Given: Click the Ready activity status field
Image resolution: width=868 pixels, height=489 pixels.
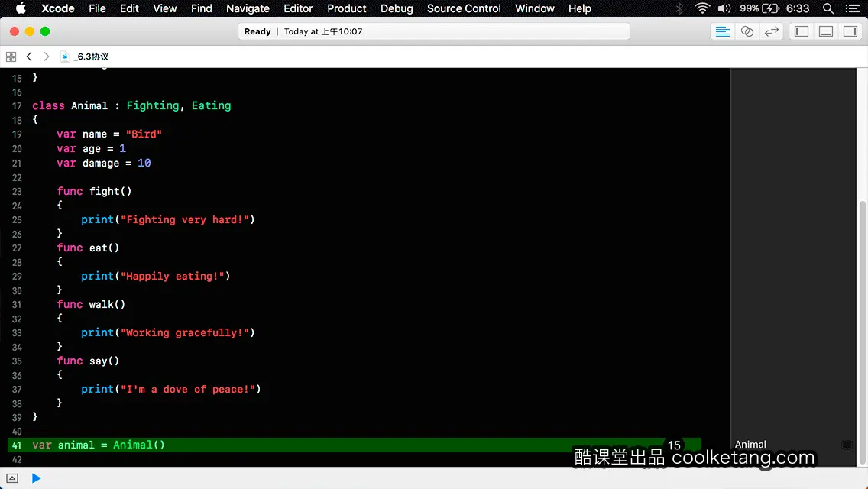Looking at the screenshot, I should point(434,31).
